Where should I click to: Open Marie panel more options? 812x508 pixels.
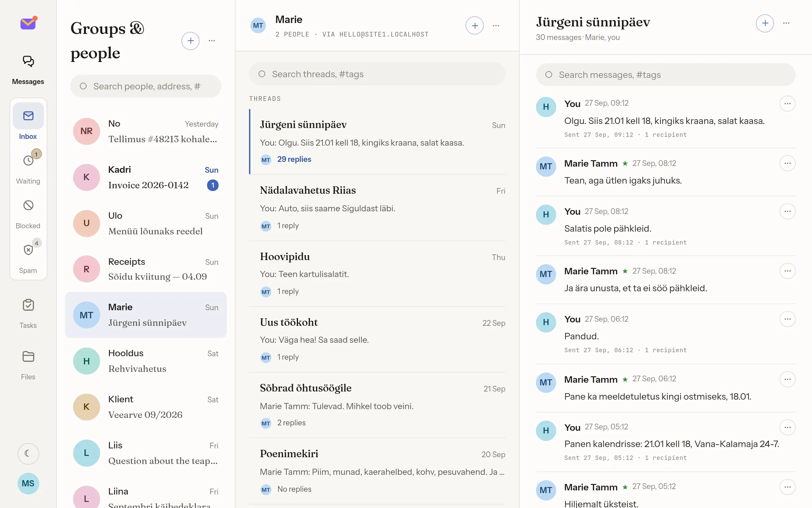click(x=496, y=25)
